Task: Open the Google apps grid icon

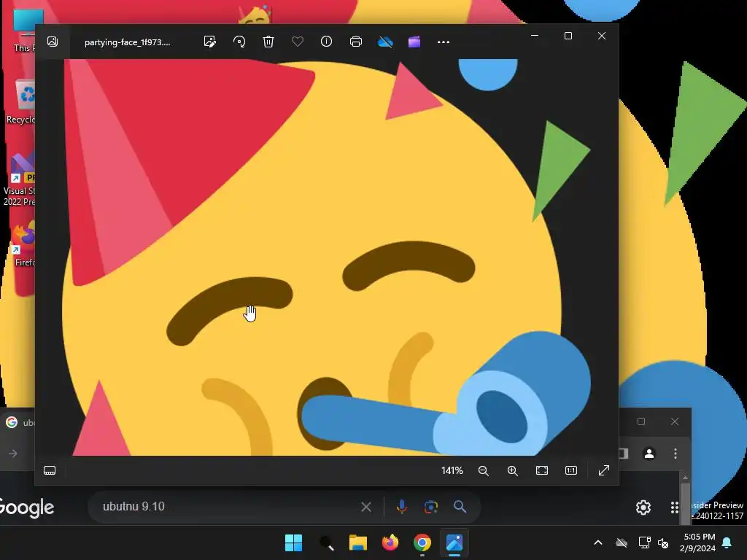Action: pos(674,507)
